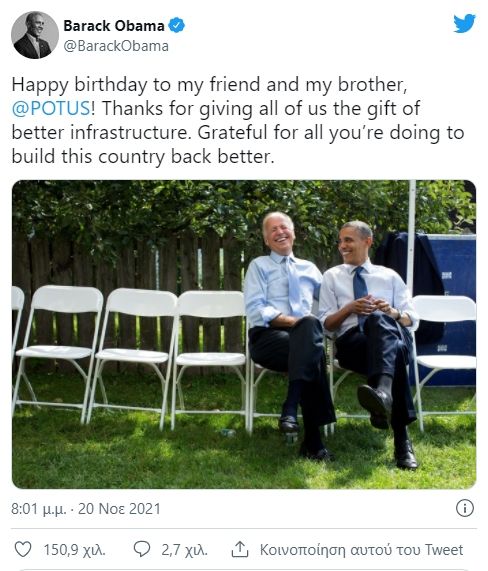
Task: Open the @BarackObama handle link
Action: click(x=116, y=46)
